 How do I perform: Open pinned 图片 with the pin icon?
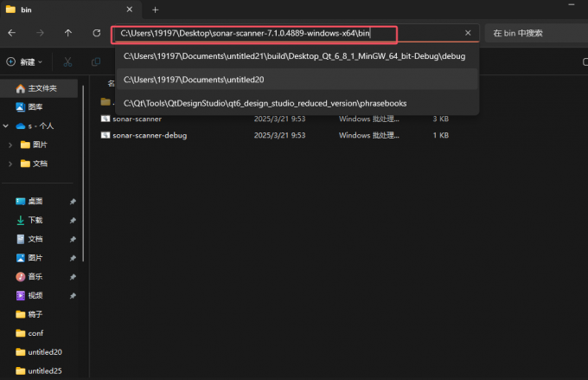tap(35, 258)
